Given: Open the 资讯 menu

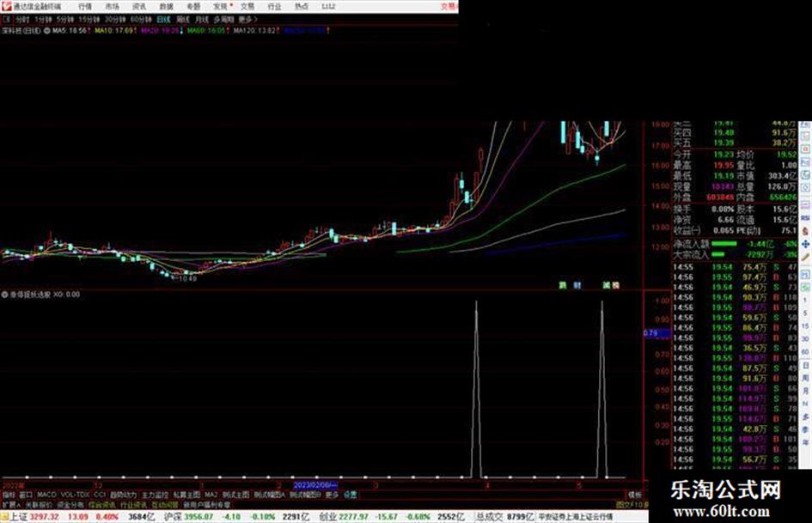Looking at the screenshot, I should click(139, 7).
